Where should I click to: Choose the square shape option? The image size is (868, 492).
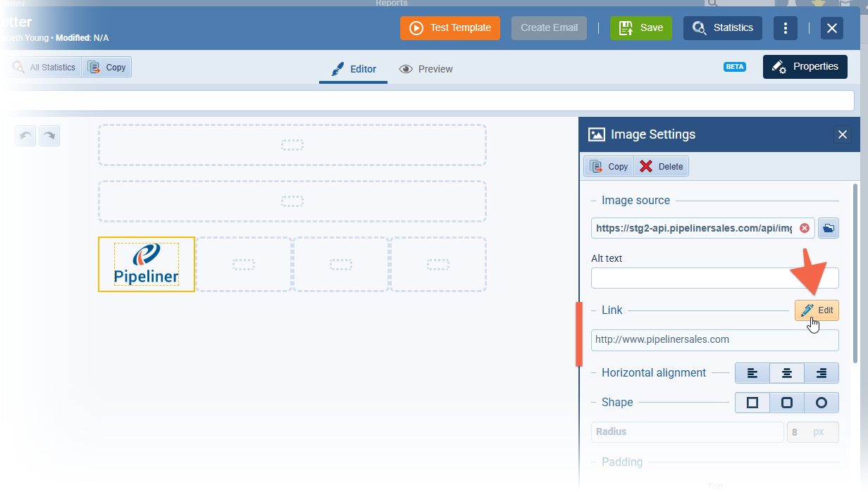point(752,403)
